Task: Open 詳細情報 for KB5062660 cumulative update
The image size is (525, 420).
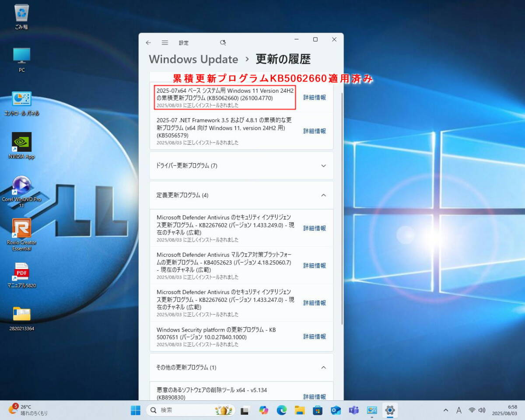Action: tap(315, 98)
